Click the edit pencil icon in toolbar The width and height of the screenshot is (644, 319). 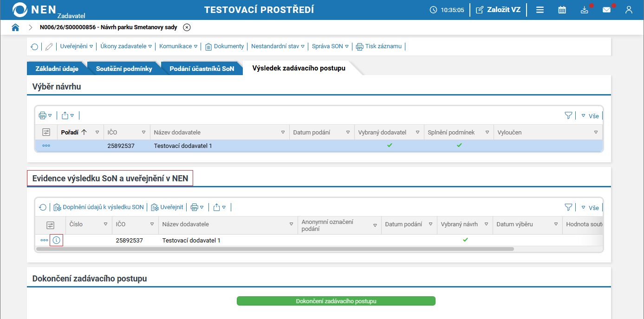tap(49, 46)
